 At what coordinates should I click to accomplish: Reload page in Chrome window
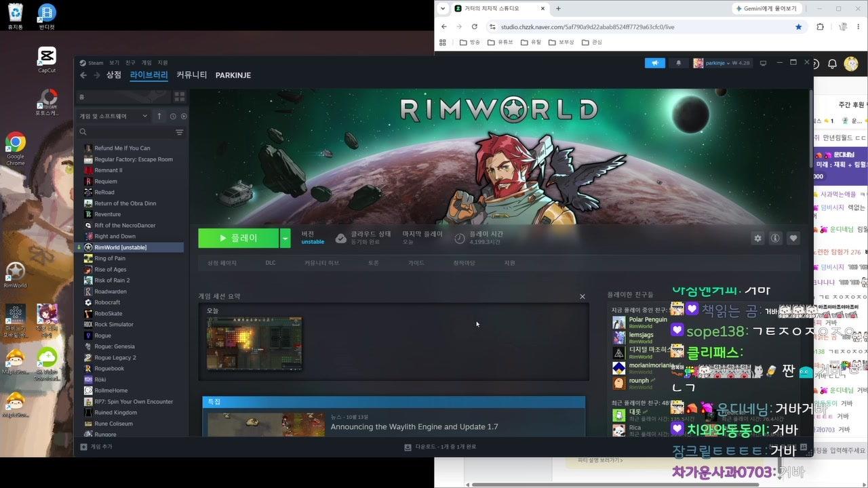(x=474, y=26)
